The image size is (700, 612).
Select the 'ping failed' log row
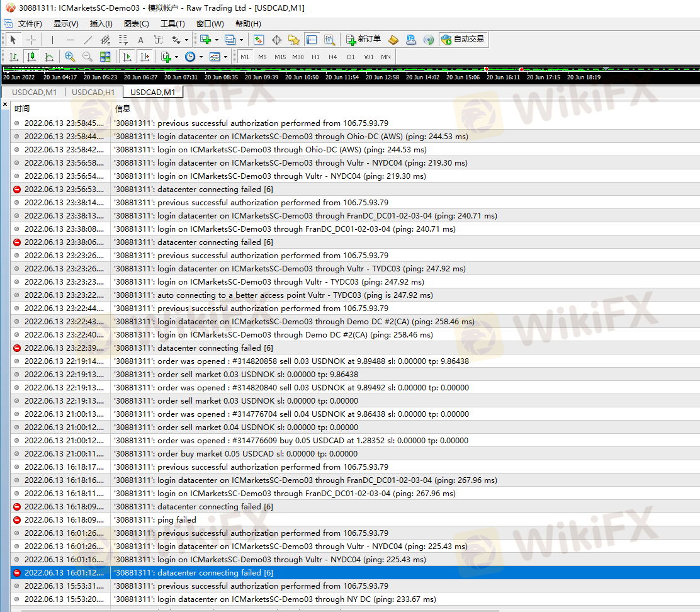tap(356, 520)
